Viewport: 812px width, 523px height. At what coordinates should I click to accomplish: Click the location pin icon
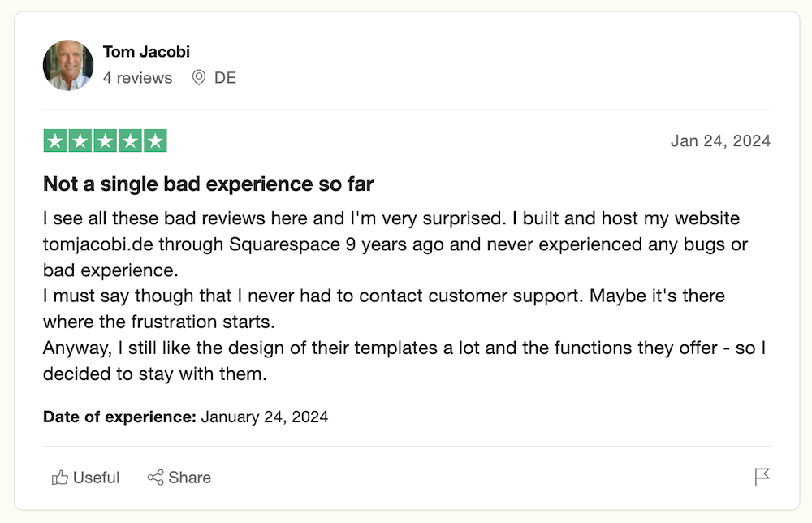tap(198, 78)
